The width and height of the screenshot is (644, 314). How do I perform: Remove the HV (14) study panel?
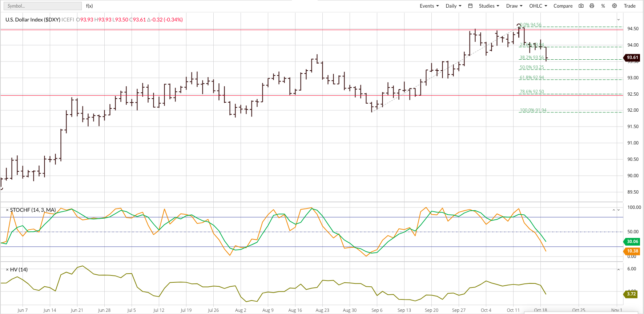(x=7, y=270)
